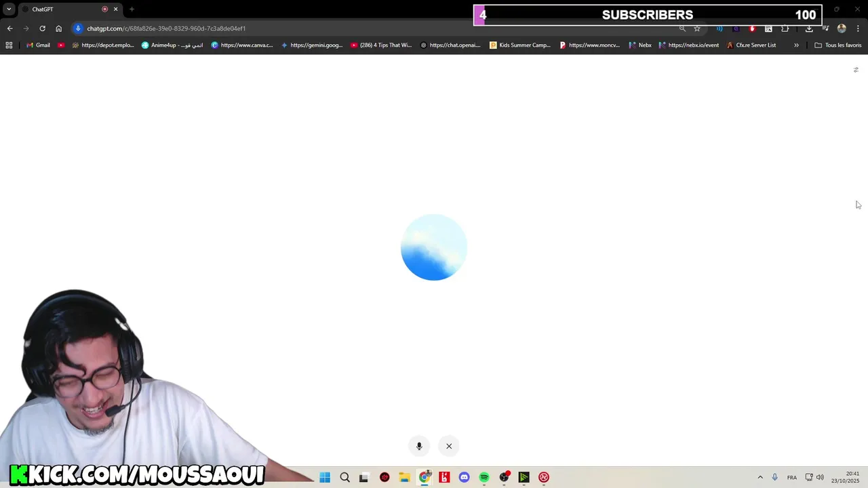Open the Chrome three-dot menu
Viewport: 868px width, 488px height.
click(859, 28)
